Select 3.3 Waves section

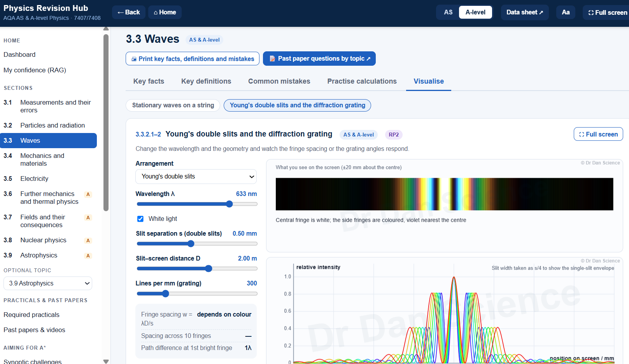point(48,140)
